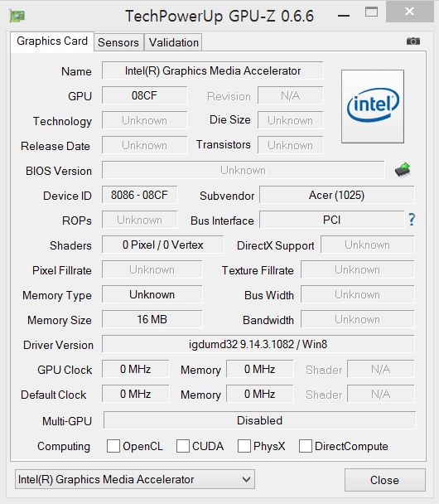
Task: Click the Release Date Unknown field
Action: [x=144, y=145]
